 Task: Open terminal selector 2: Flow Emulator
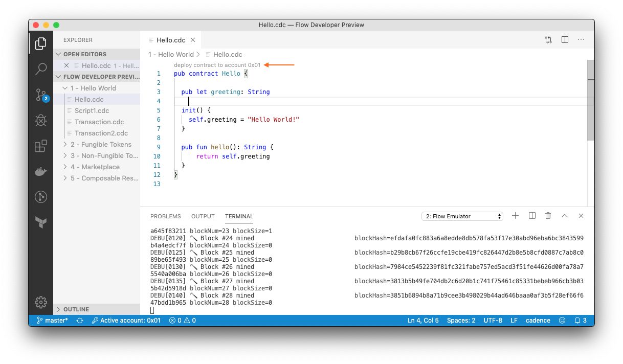coord(462,216)
